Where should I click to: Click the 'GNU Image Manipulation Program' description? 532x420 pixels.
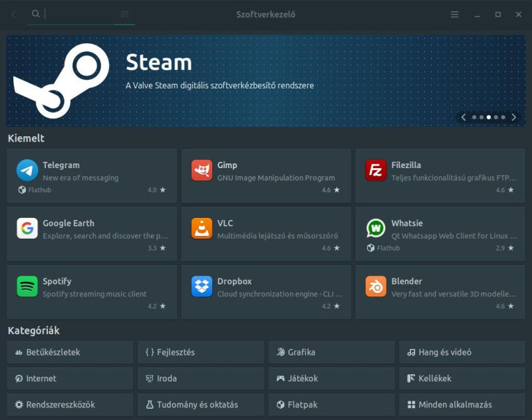(x=276, y=177)
